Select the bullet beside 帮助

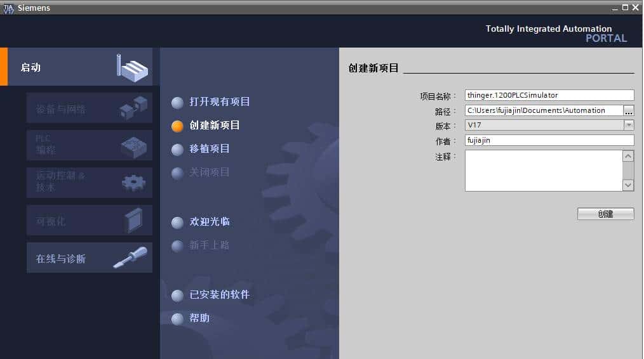[177, 319]
